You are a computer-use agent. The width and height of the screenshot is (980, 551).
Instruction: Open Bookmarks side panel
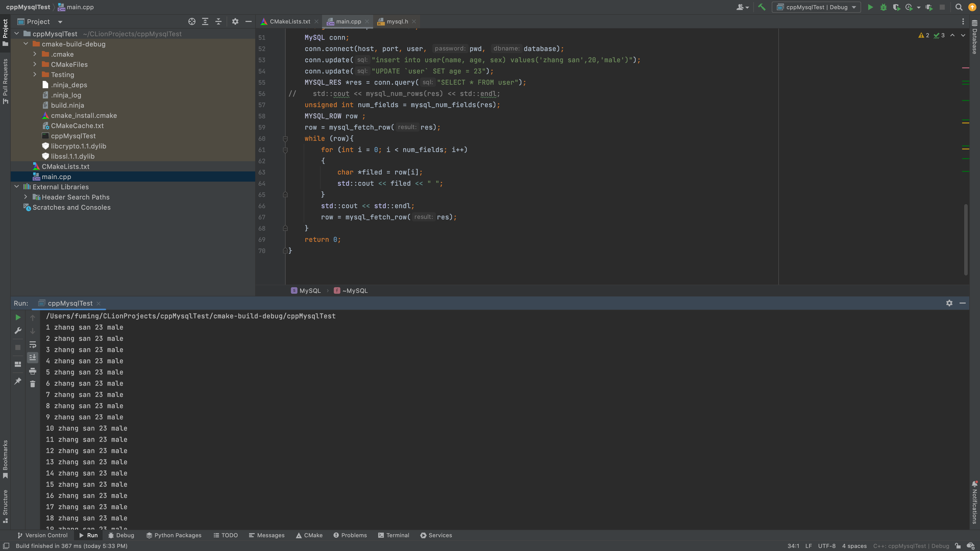coord(5,459)
